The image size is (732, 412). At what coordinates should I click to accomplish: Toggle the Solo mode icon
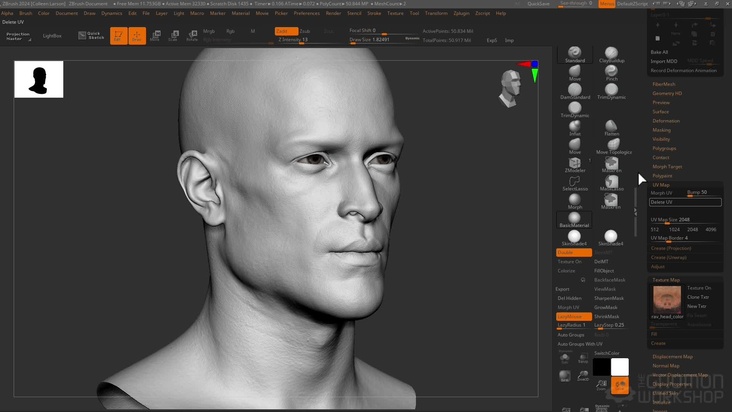(565, 358)
